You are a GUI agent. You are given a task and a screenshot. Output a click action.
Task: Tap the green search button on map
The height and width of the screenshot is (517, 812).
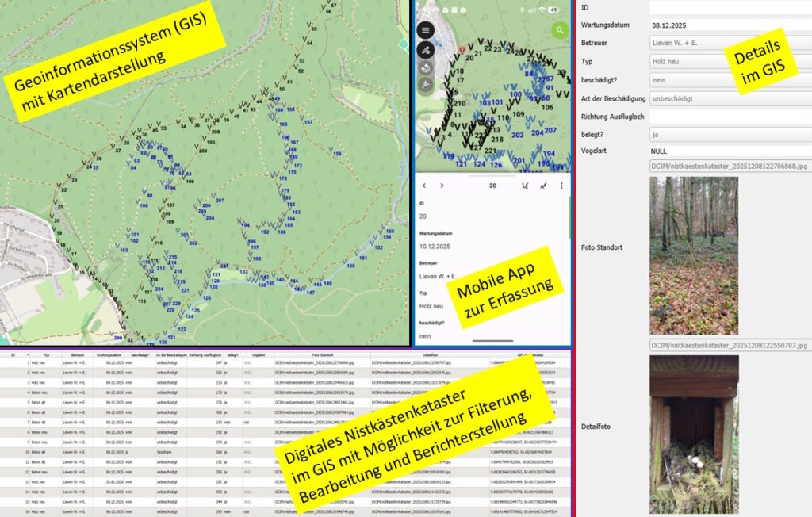pos(561,31)
